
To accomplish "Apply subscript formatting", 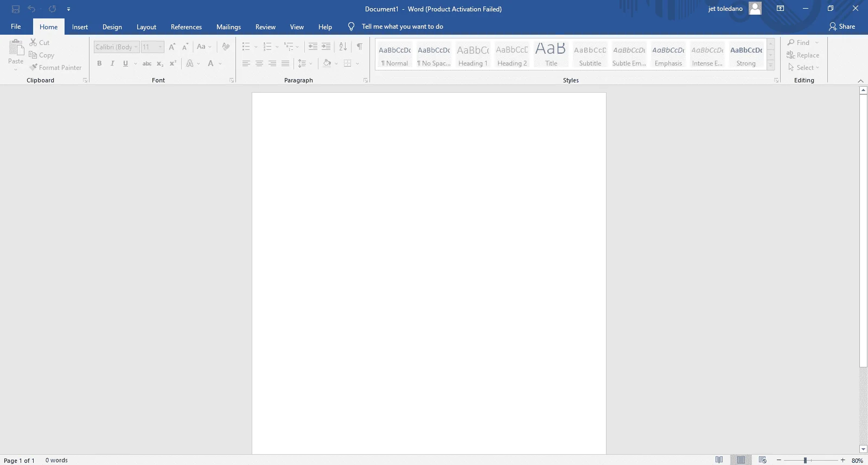I will pos(160,63).
